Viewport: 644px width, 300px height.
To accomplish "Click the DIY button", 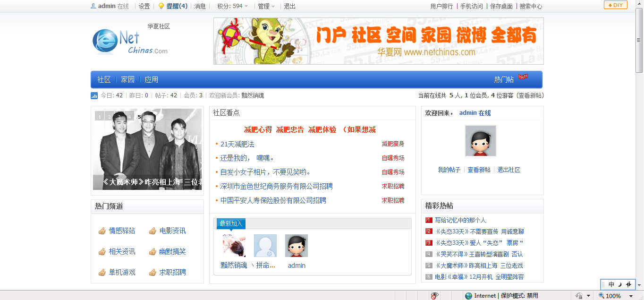I will point(615,5).
